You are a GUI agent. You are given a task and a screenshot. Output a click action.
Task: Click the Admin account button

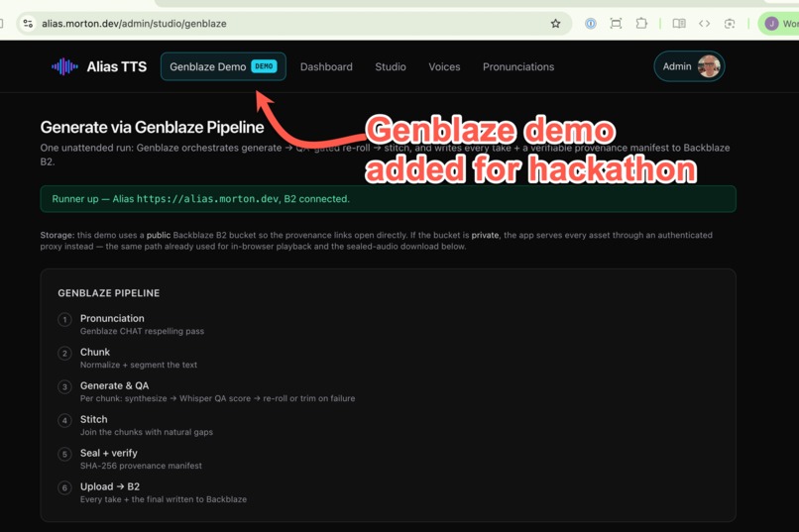pos(689,66)
